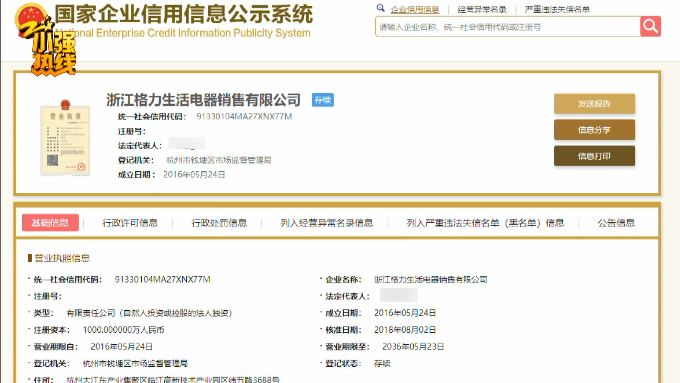
Task: Click the approval date 2018年08月02日
Action: pos(405,330)
